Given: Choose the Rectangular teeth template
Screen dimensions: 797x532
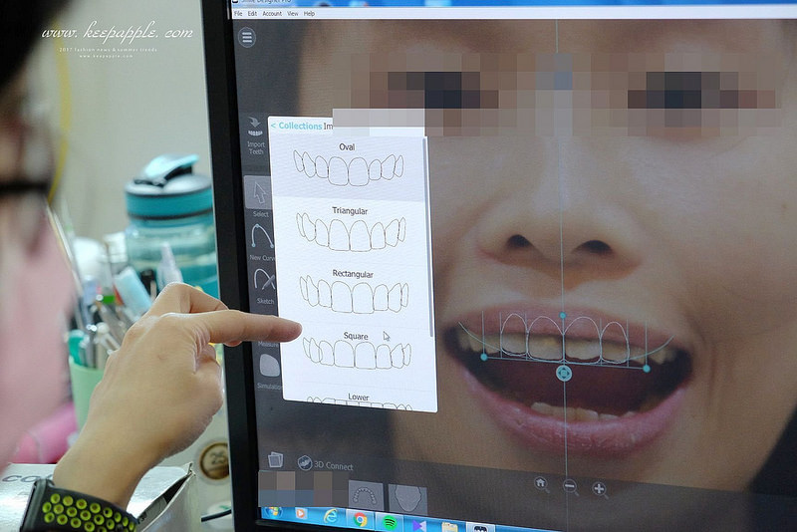Looking at the screenshot, I should (354, 293).
